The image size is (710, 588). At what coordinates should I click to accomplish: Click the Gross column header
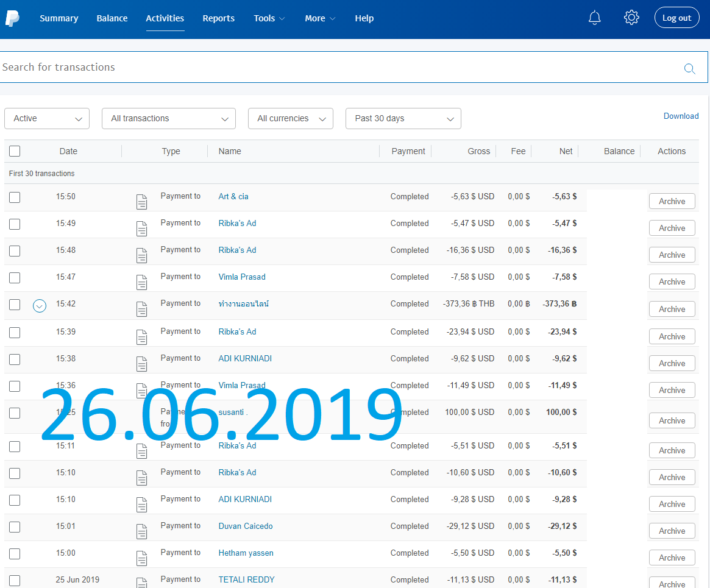(x=478, y=151)
